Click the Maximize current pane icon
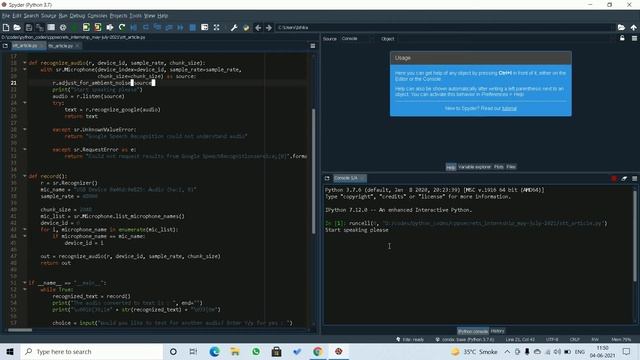 (217, 27)
